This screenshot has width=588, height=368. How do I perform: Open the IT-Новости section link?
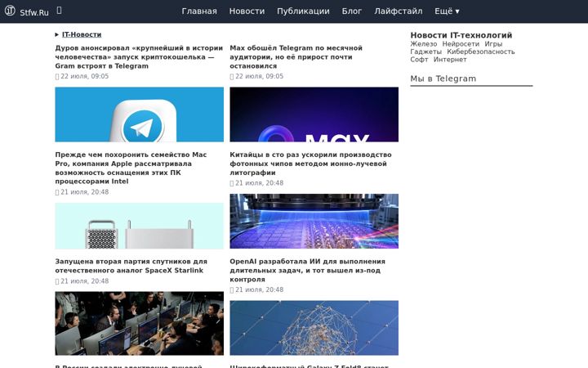(x=82, y=34)
